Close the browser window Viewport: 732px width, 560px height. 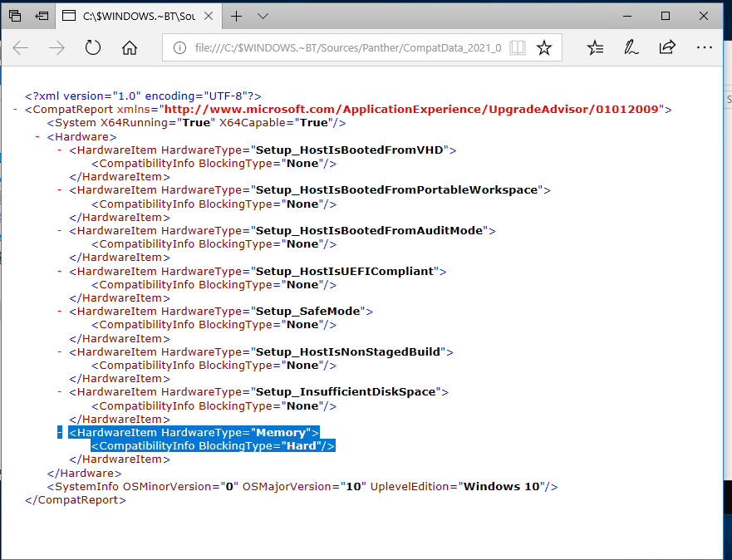click(x=704, y=16)
